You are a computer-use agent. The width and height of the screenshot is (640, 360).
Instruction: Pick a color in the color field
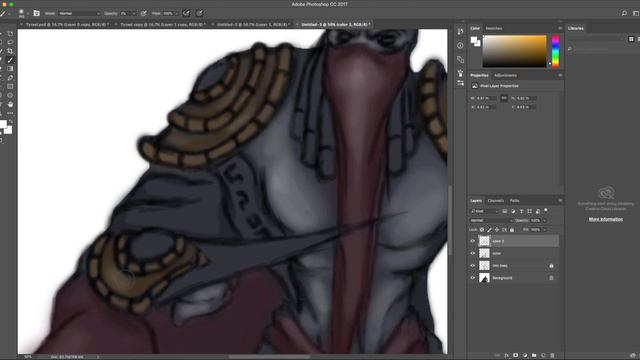[x=514, y=51]
